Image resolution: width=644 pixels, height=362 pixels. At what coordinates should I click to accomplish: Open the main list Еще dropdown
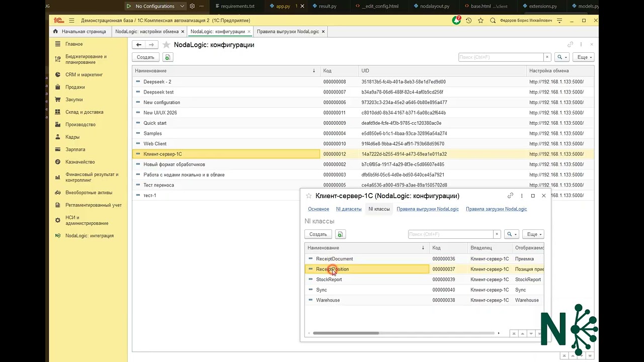point(584,57)
